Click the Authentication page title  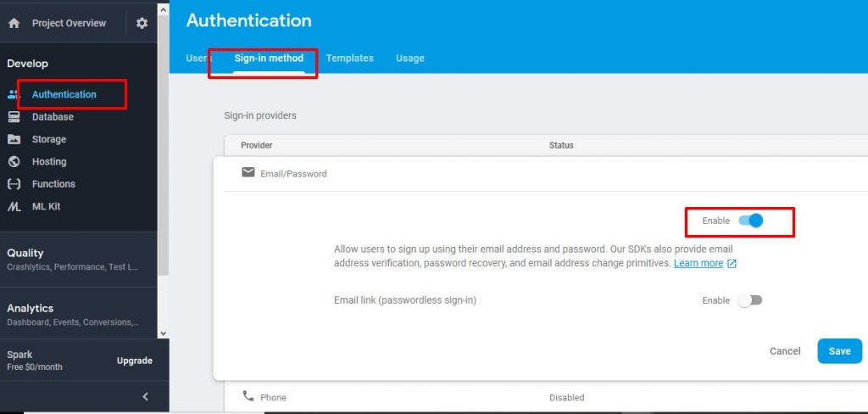coord(248,20)
